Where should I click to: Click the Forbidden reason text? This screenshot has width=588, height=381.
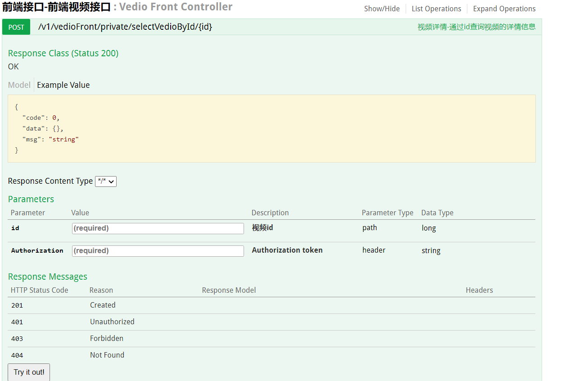(107, 338)
